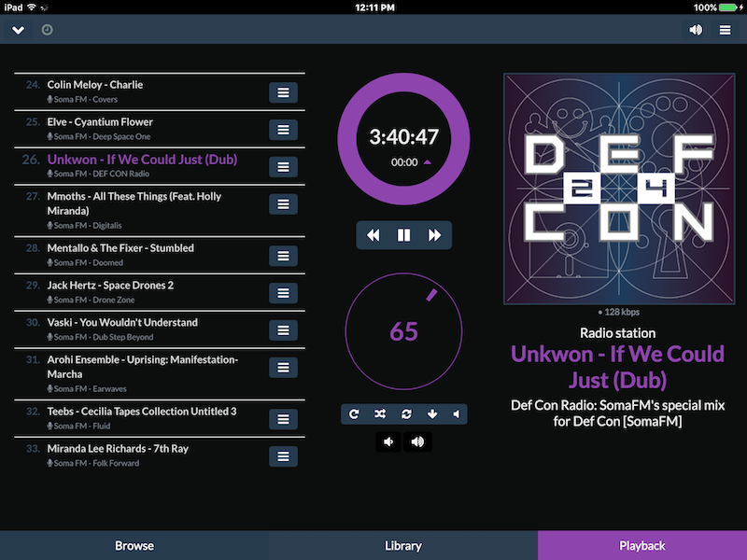The height and width of the screenshot is (560, 747).
Task: Open options menu for Mentallo & The Fixer - Stumbled
Action: [x=283, y=256]
